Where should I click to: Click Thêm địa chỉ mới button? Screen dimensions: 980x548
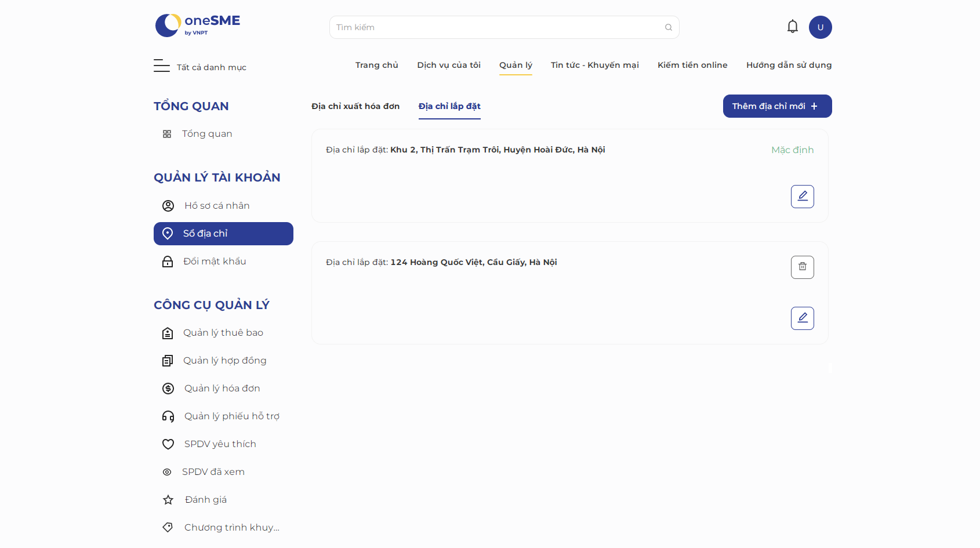pos(778,106)
